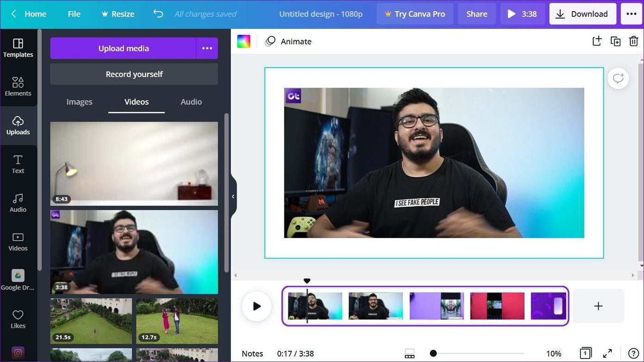Viewport: 644px width, 362px height.
Task: Click the 10% zoom level text
Action: pos(553,354)
